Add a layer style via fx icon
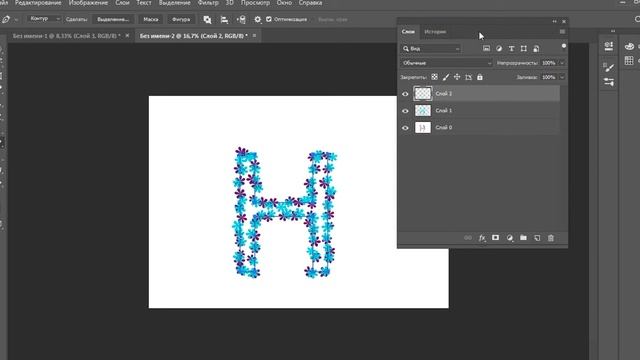Viewport: 640px width, 360px height. click(482, 238)
